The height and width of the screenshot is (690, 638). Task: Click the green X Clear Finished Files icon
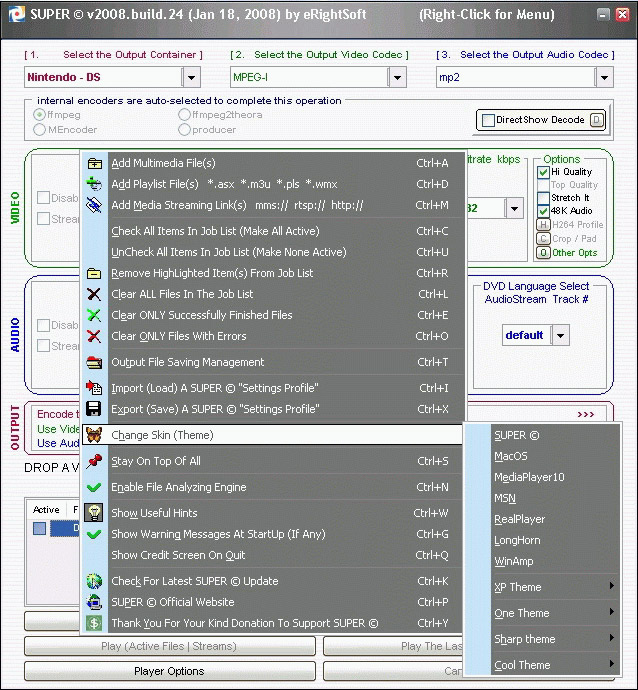pyautogui.click(x=94, y=315)
